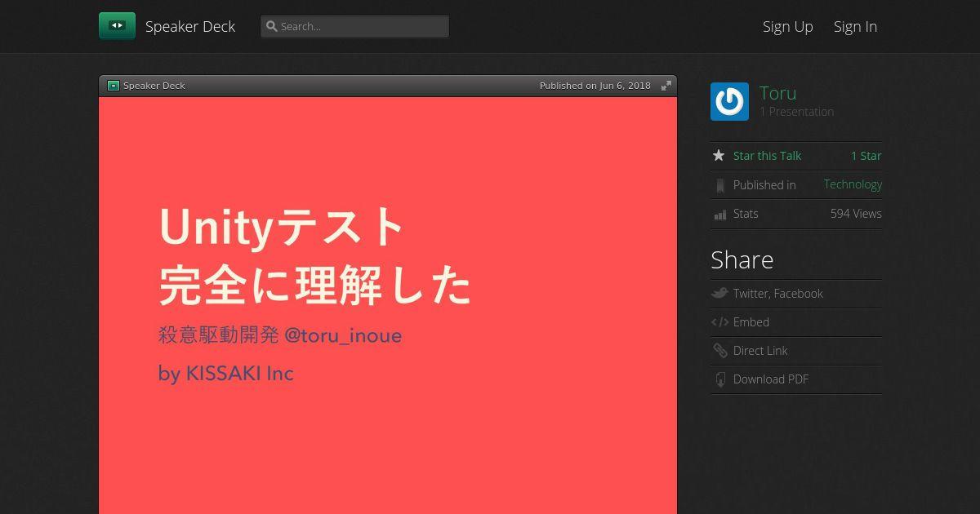Open the Sign In page
Screen dimensions: 980x514
(x=855, y=26)
